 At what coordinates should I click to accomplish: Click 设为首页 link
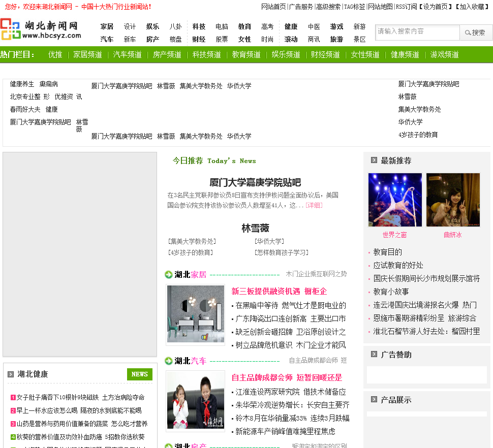(x=436, y=7)
